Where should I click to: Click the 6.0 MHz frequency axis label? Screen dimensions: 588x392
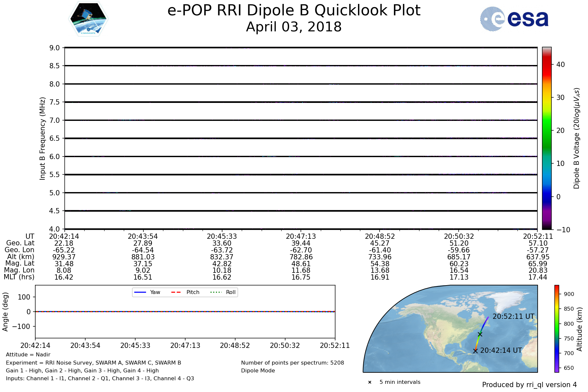click(55, 157)
